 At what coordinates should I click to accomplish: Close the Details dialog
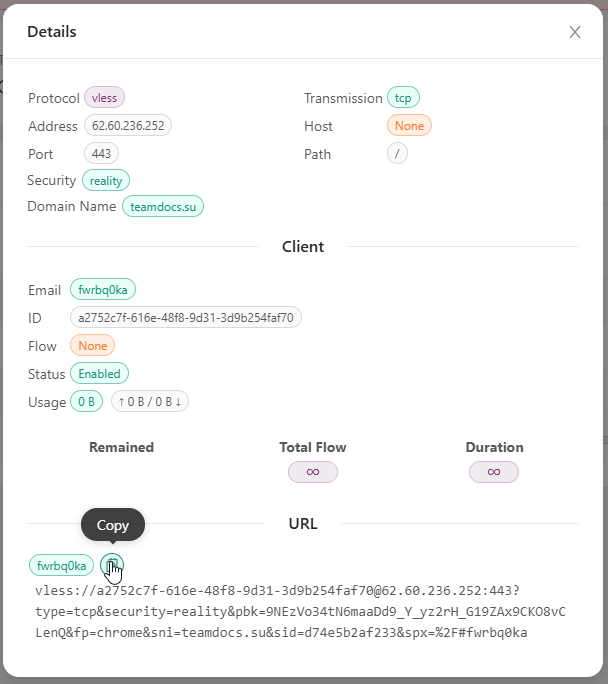coord(575,32)
